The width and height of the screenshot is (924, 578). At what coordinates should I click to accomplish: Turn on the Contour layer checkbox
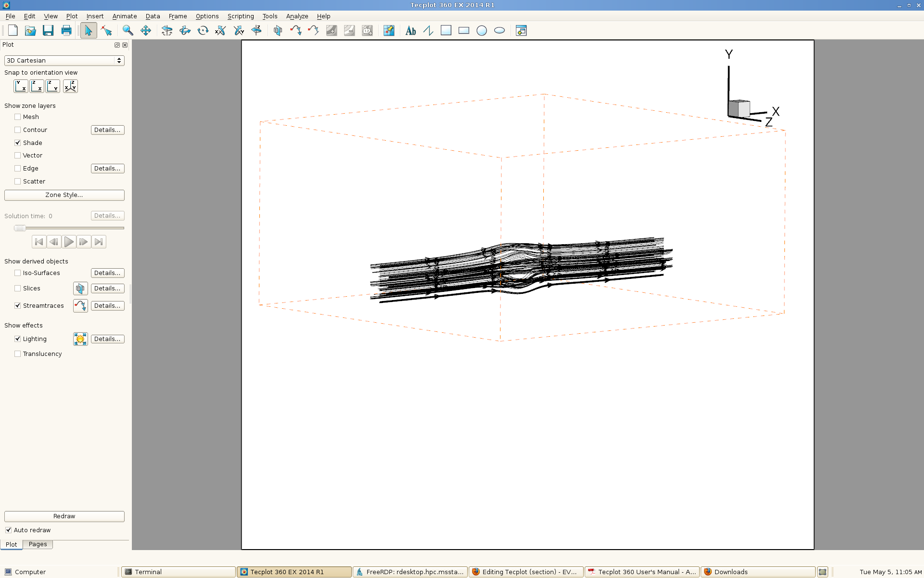[x=18, y=130]
